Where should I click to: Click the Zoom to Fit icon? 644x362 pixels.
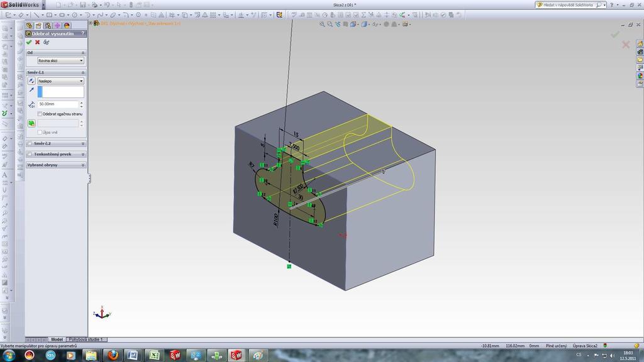[x=322, y=25]
